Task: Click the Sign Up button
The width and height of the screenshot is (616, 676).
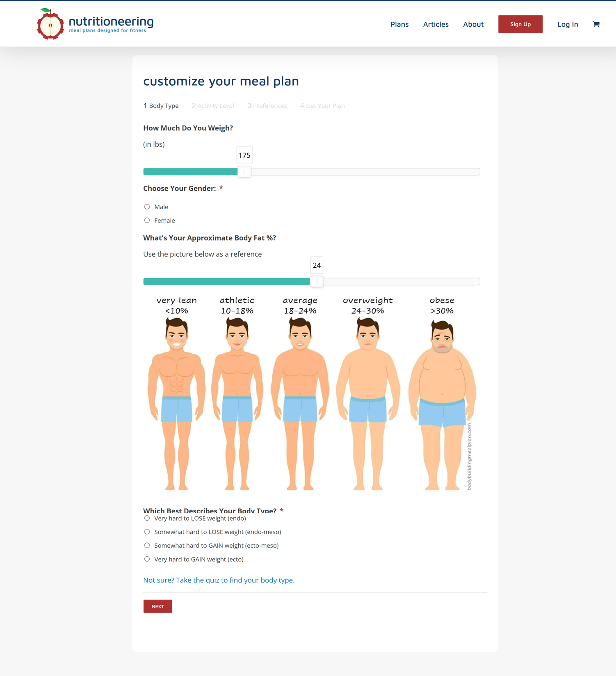Action: tap(520, 24)
